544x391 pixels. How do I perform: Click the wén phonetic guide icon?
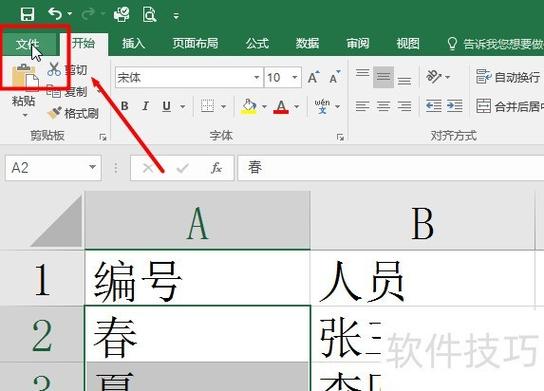click(x=322, y=106)
